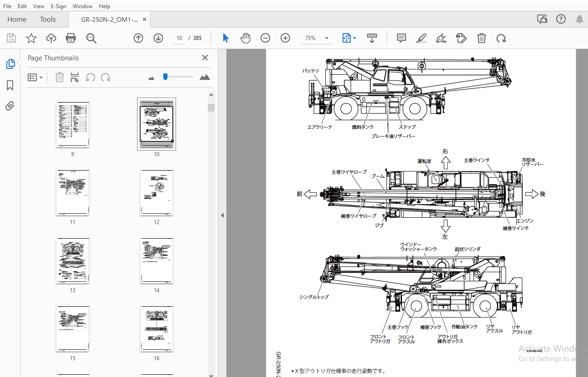Rotate the view clockwise
Screen dimensions: 588x377
(501, 38)
